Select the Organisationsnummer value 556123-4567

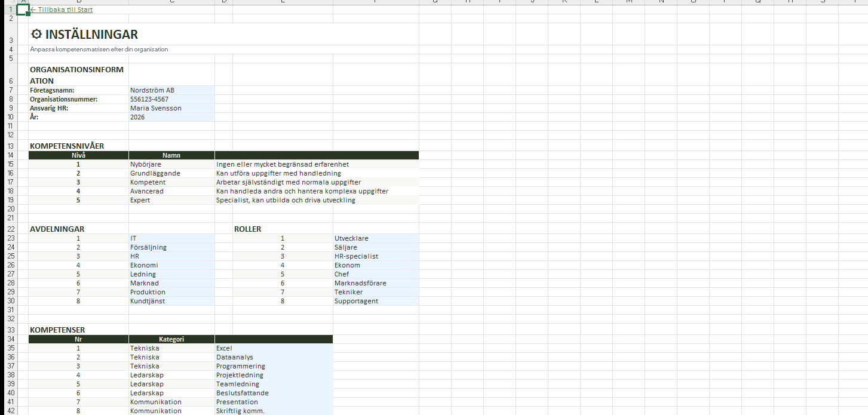(171, 99)
